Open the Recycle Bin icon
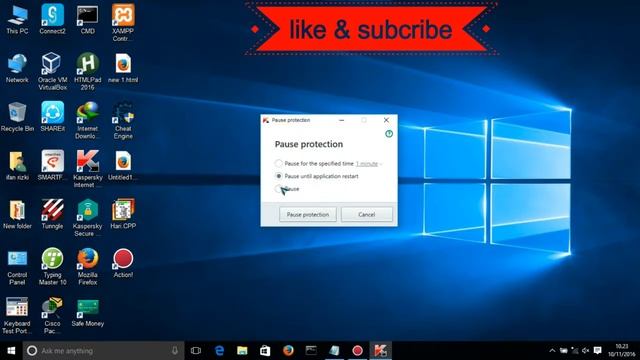 click(17, 117)
